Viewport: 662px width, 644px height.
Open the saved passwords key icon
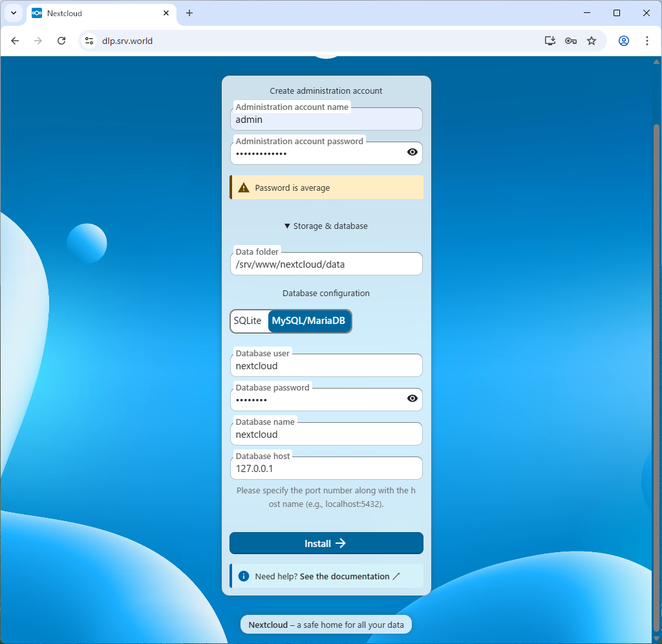[x=571, y=41]
